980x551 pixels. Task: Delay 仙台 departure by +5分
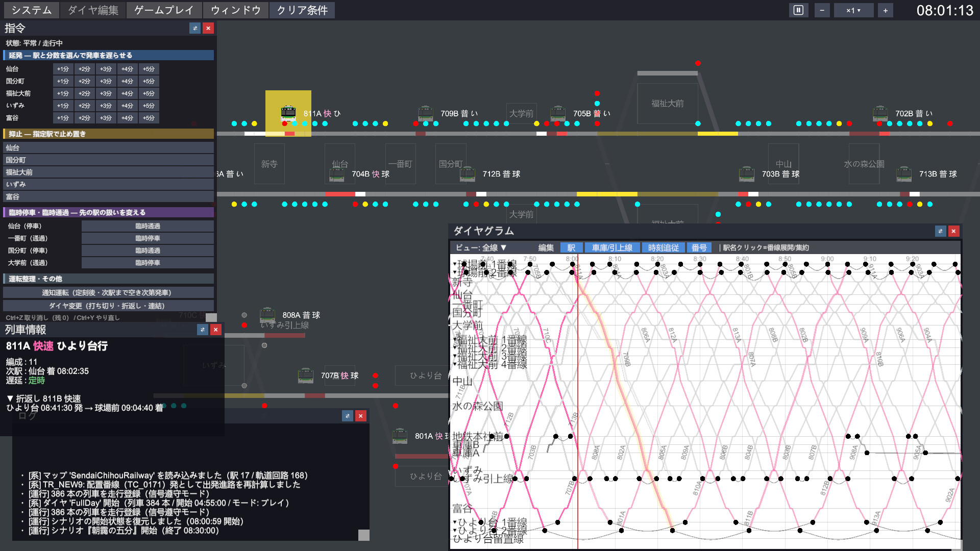[149, 69]
